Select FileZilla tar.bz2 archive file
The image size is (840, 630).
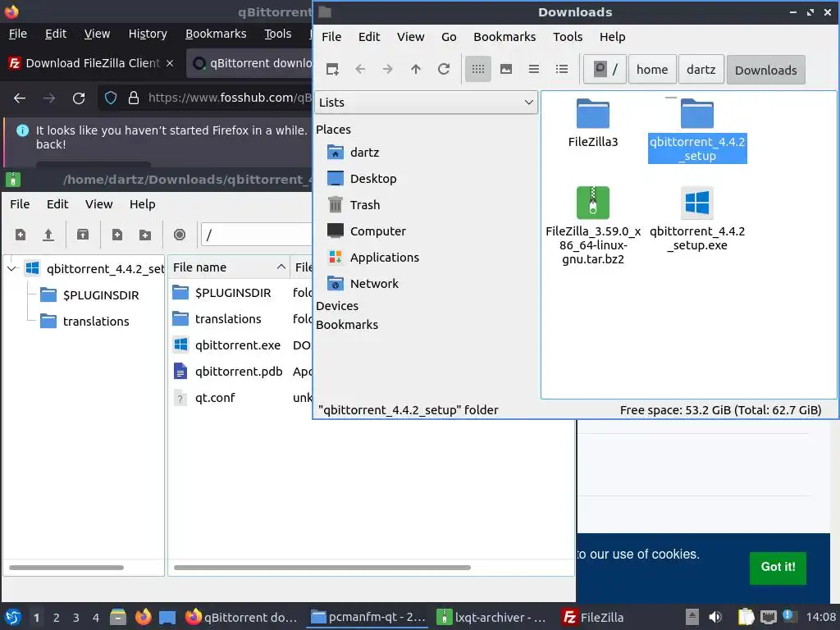click(x=592, y=225)
